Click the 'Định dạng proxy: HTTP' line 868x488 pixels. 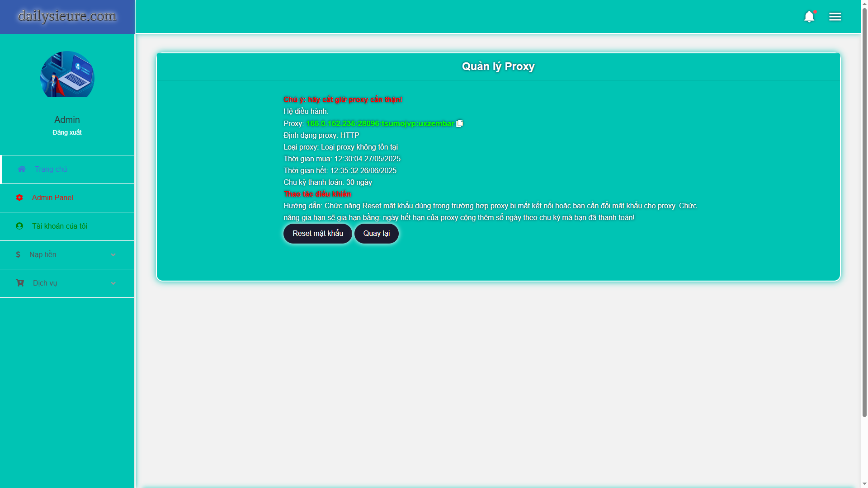(321, 135)
